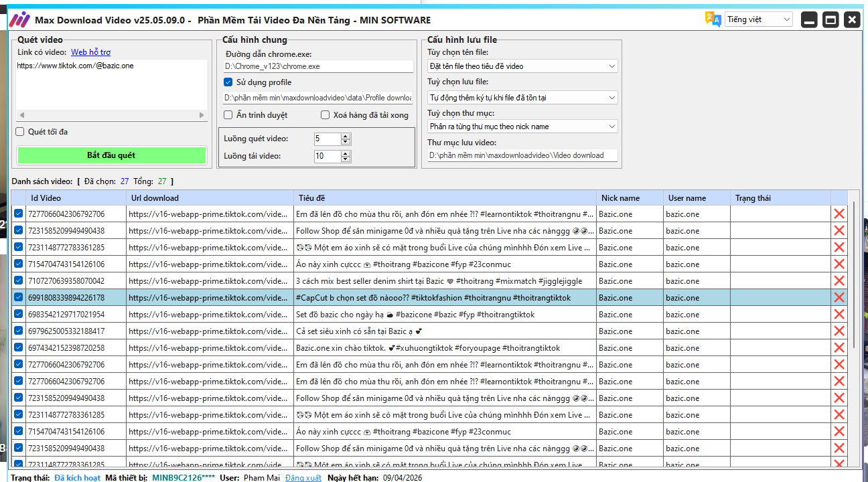Click the translate language icon

coord(713,19)
